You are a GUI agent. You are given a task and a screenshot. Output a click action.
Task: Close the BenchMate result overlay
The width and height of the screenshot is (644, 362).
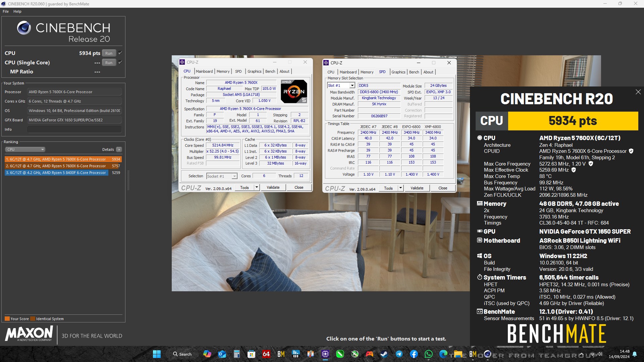click(638, 92)
